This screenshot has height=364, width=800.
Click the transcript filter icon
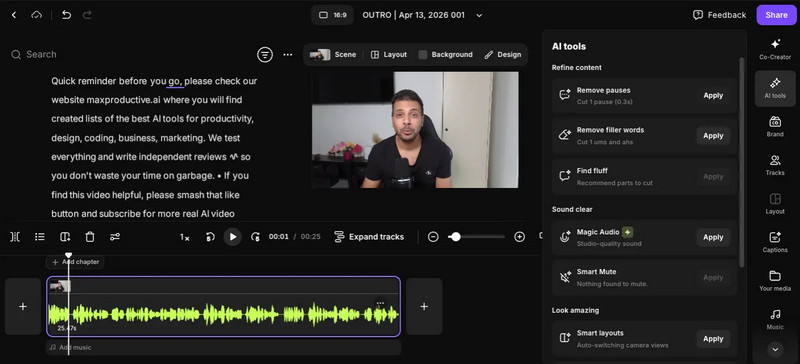tap(265, 55)
